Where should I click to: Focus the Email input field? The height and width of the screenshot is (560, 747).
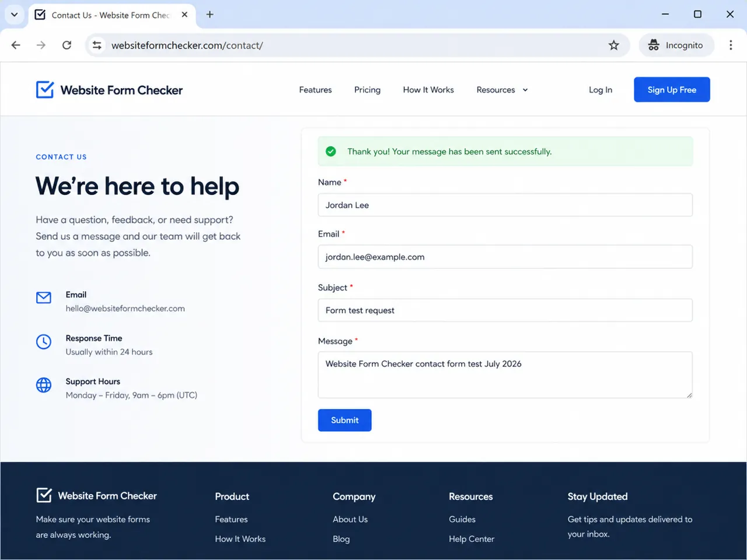(x=505, y=257)
